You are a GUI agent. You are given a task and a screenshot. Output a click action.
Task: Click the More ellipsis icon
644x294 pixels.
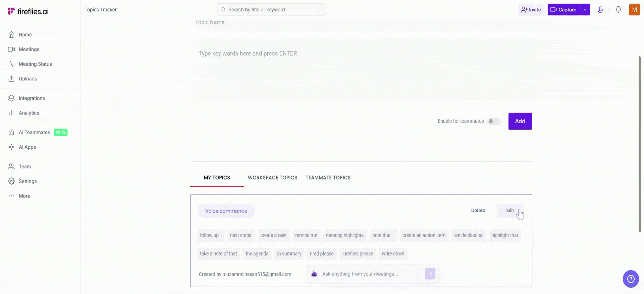point(11,196)
